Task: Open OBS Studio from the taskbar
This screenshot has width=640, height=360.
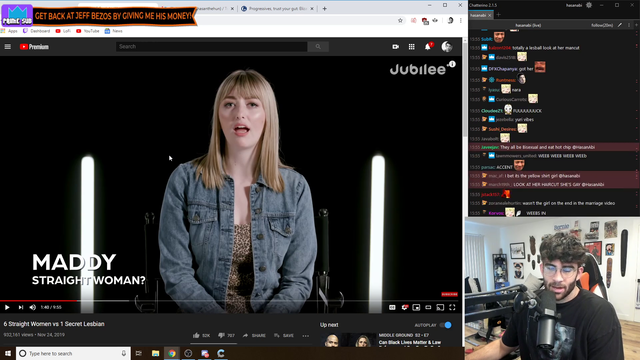Action: (x=188, y=353)
